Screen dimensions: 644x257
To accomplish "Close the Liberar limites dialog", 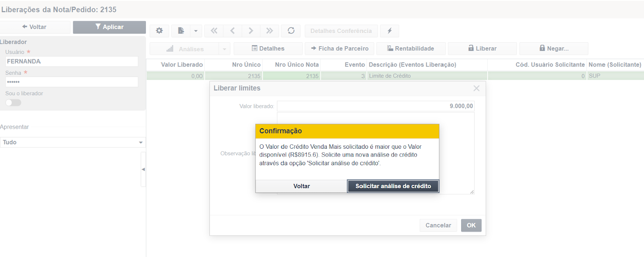I will (476, 88).
